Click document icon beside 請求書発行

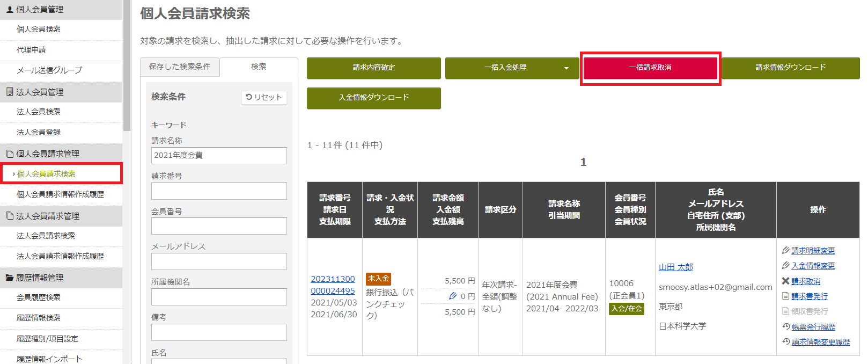point(786,296)
